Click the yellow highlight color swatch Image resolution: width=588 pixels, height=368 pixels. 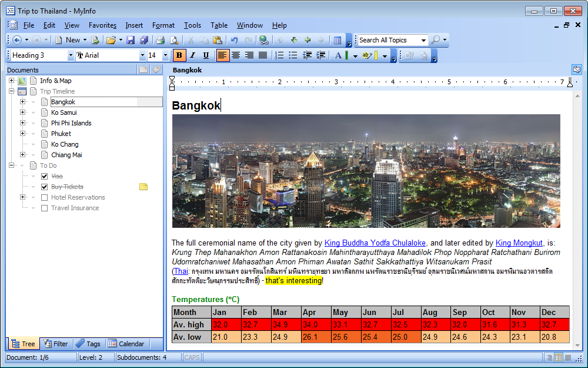pos(376,55)
